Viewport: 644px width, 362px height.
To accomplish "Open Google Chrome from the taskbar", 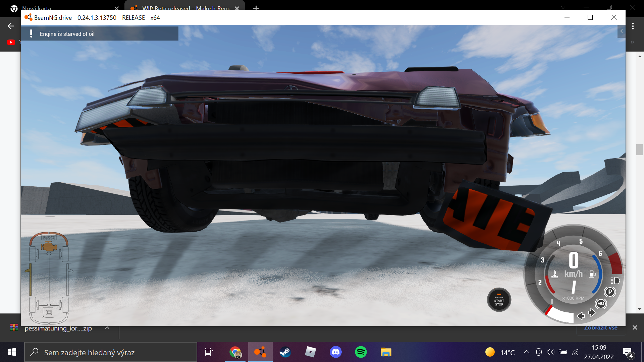I will click(235, 352).
